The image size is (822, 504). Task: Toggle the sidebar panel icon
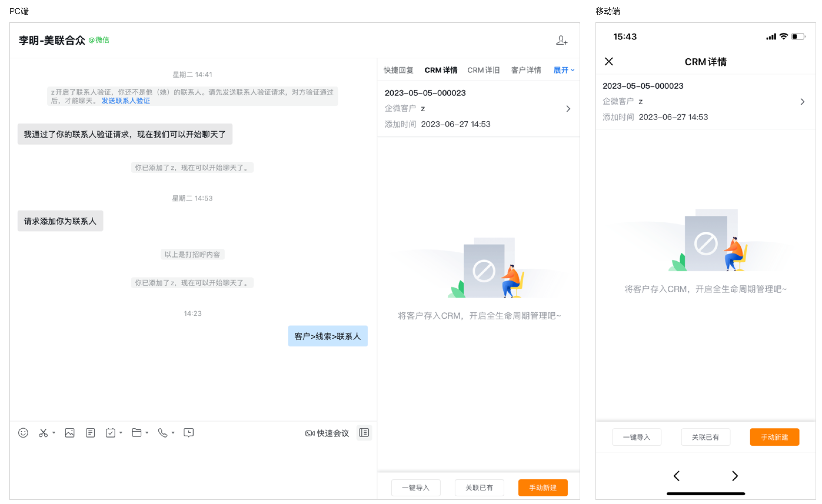pyautogui.click(x=364, y=433)
